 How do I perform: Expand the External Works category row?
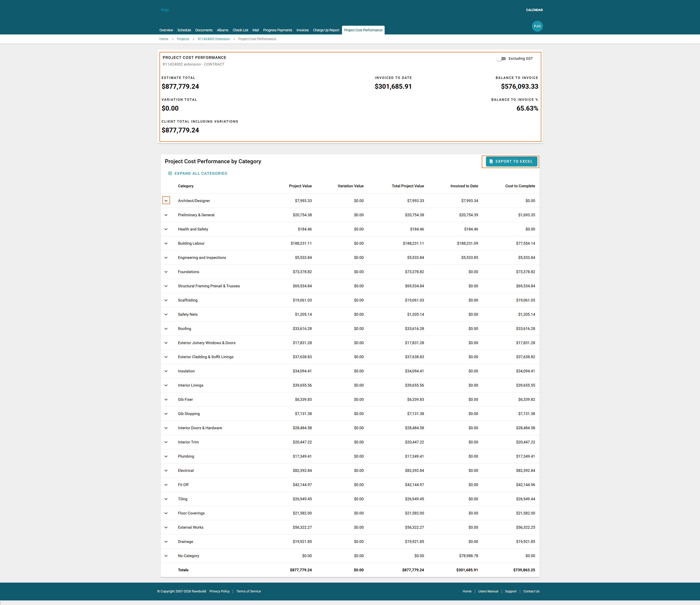(166, 527)
